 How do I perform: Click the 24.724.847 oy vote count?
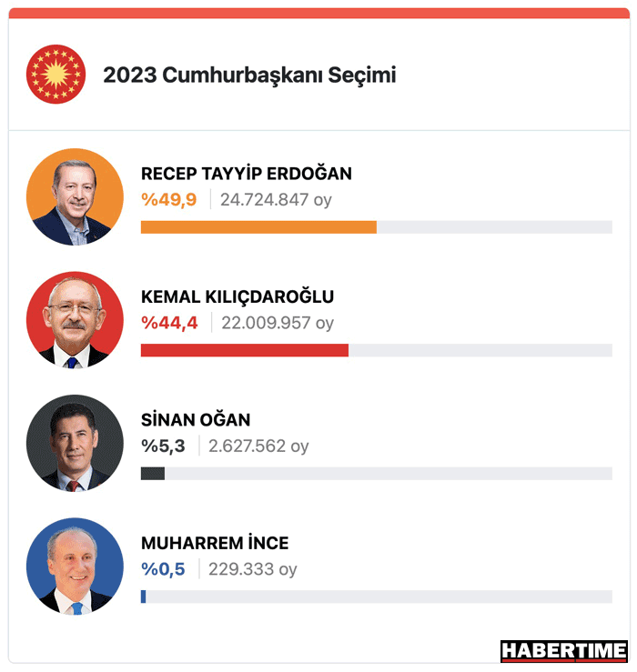(276, 200)
